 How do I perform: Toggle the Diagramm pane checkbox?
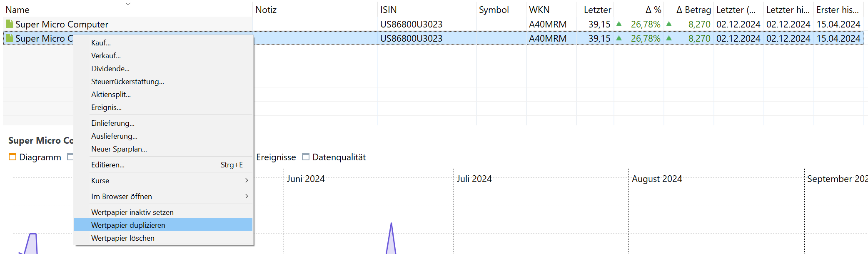(x=12, y=157)
